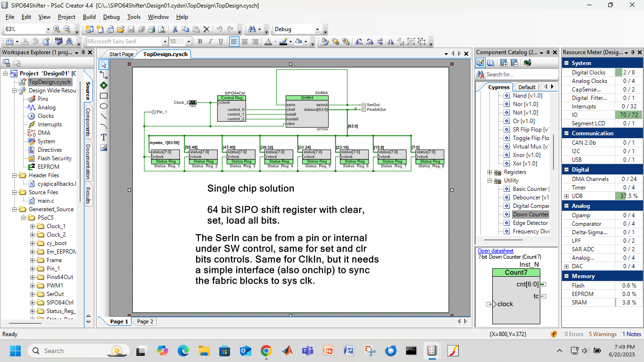Viewport: 644px width, 362px height.
Task: Open the Debug configuration dropdown
Action: tap(317, 29)
